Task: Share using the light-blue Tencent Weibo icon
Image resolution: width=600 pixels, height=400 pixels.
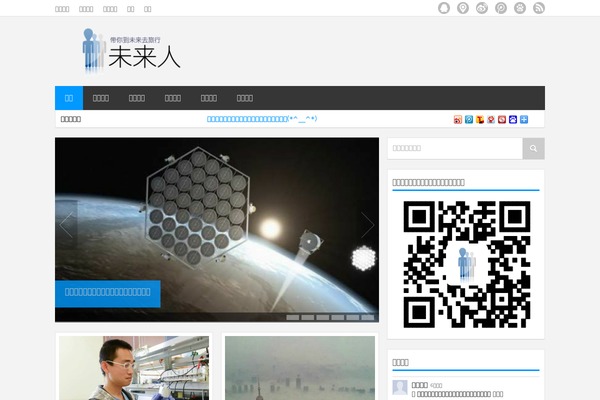Action: (469, 119)
